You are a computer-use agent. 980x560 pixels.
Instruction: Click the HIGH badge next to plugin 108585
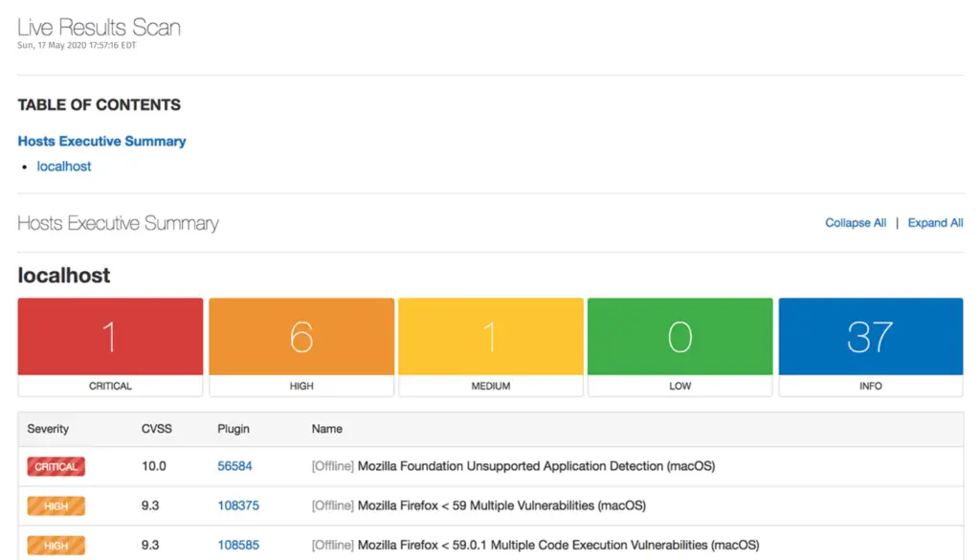(56, 545)
